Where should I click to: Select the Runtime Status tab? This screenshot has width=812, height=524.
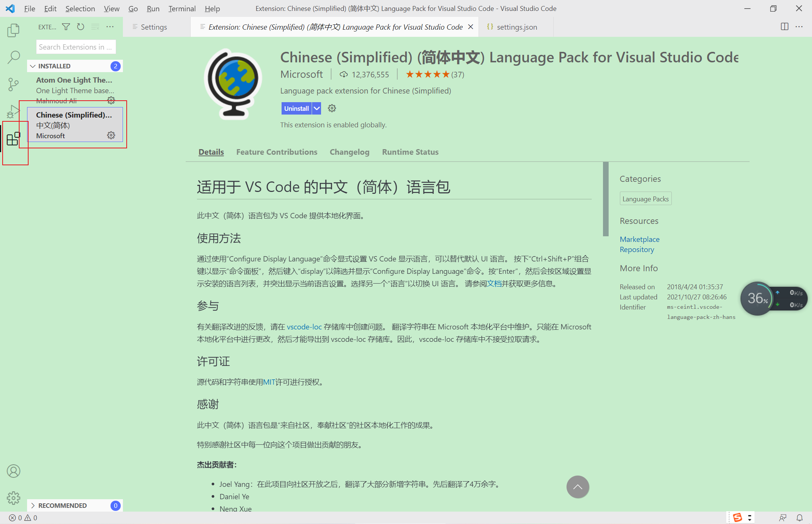tap(410, 152)
